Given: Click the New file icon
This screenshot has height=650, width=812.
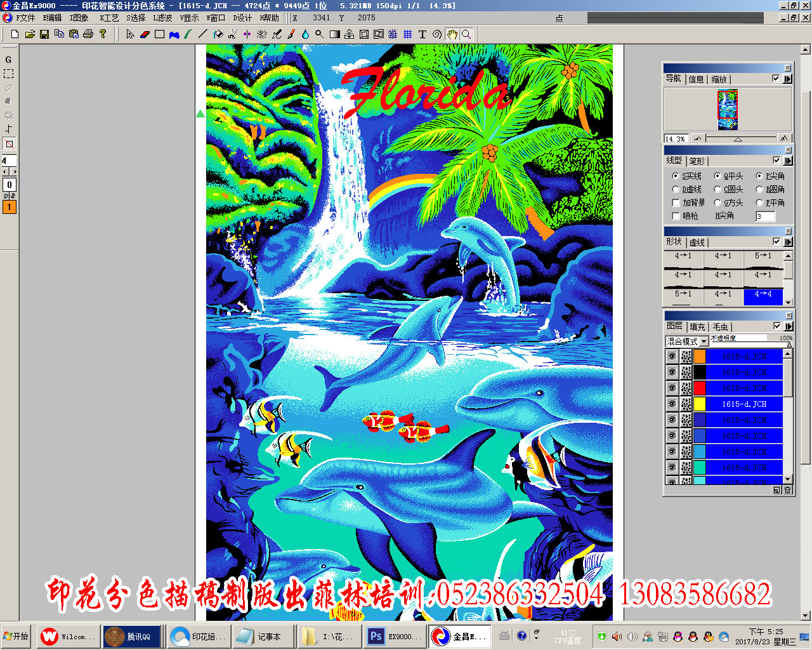Looking at the screenshot, I should tap(15, 34).
